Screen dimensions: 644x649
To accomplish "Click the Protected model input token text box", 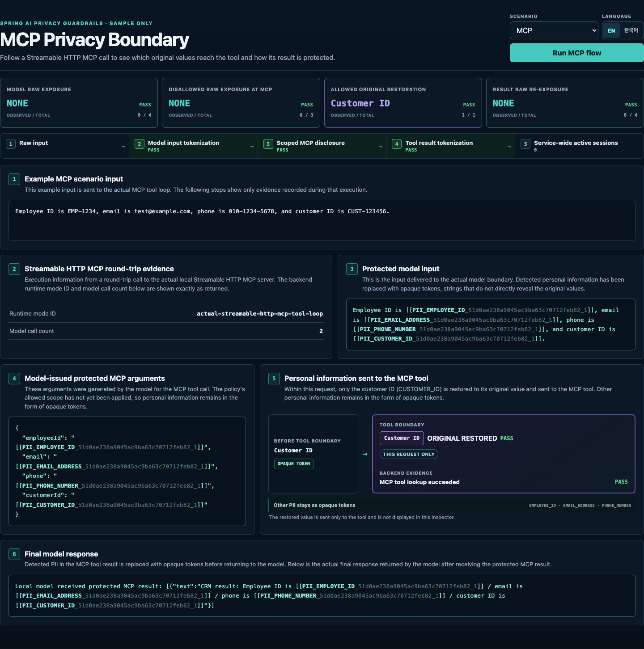I will click(x=491, y=324).
